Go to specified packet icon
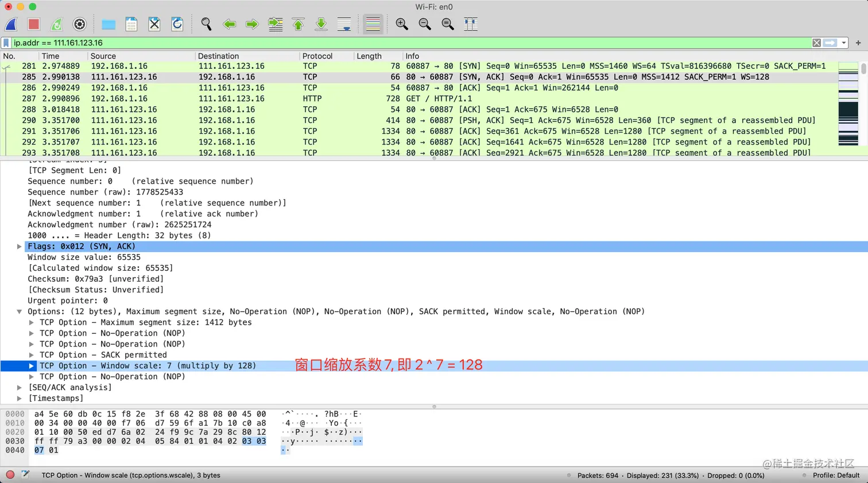The height and width of the screenshot is (483, 868). pyautogui.click(x=276, y=24)
